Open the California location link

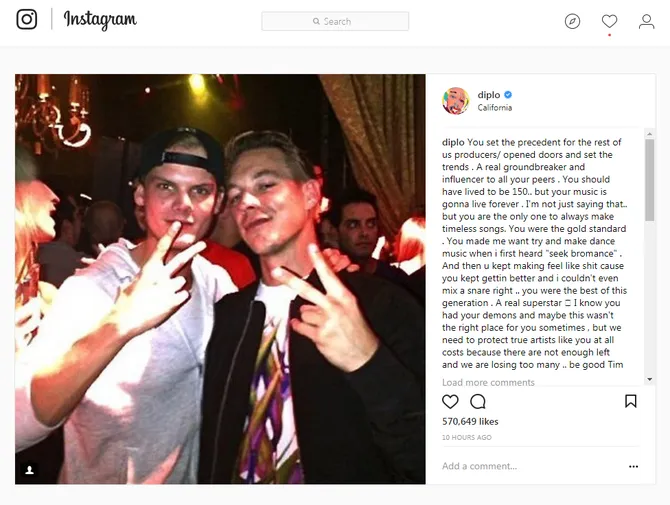click(x=494, y=108)
